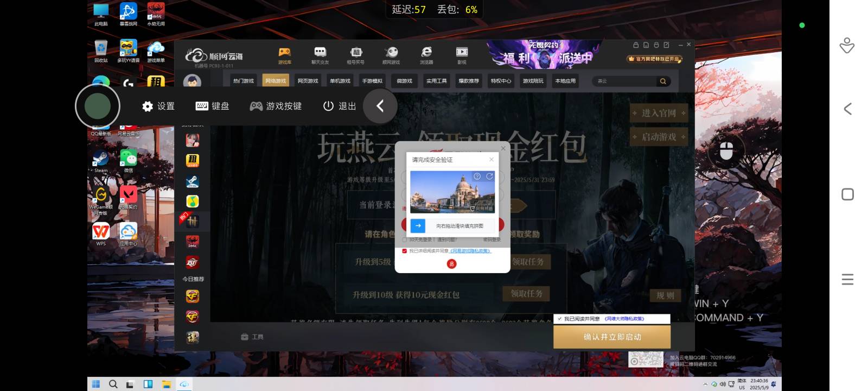The image size is (868, 391).
Task: Click the 启动游戏 button
Action: (659, 137)
